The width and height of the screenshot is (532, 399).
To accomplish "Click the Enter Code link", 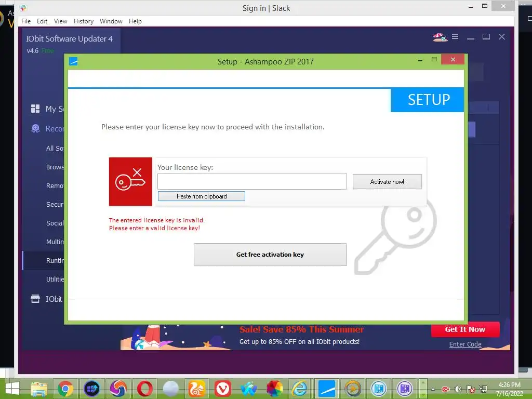I will [465, 344].
